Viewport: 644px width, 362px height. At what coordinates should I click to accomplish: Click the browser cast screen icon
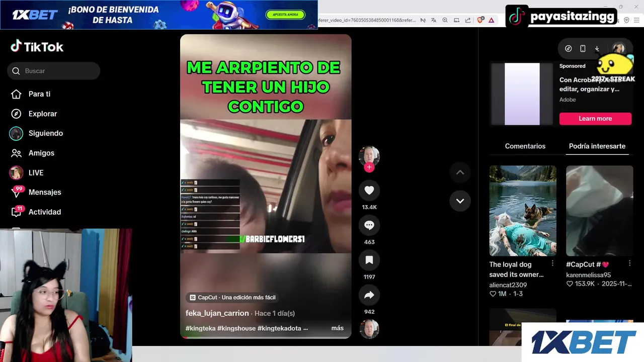pos(456,20)
